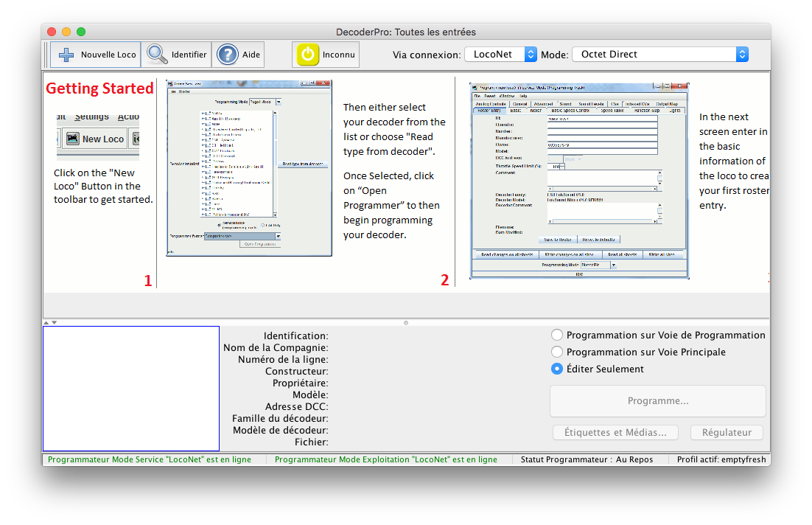Image resolution: width=812 pixels, height=525 pixels.
Task: Click the empty blue-outlined loco image box
Action: coord(131,389)
